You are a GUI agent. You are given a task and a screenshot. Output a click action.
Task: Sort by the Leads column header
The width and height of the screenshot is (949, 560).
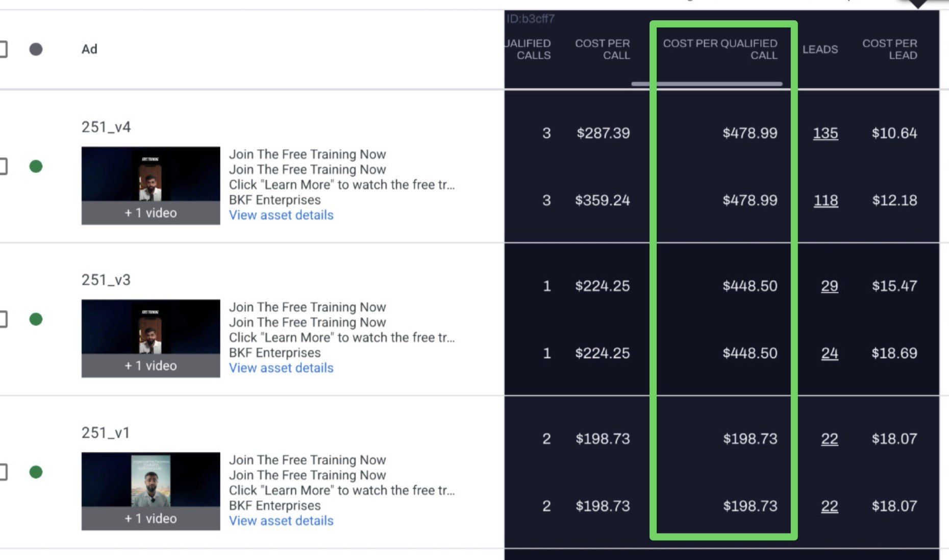[x=820, y=49]
